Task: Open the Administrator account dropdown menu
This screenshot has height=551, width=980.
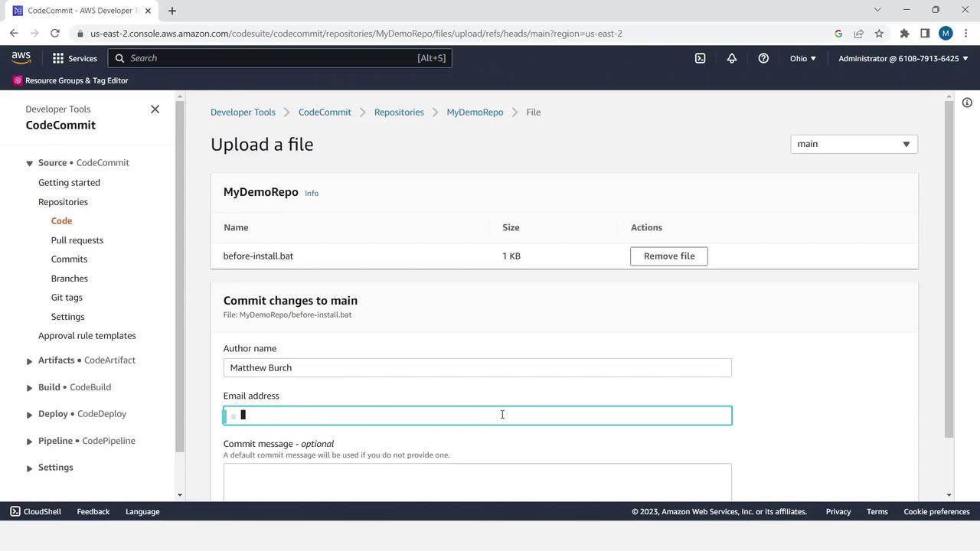Action: (903, 58)
